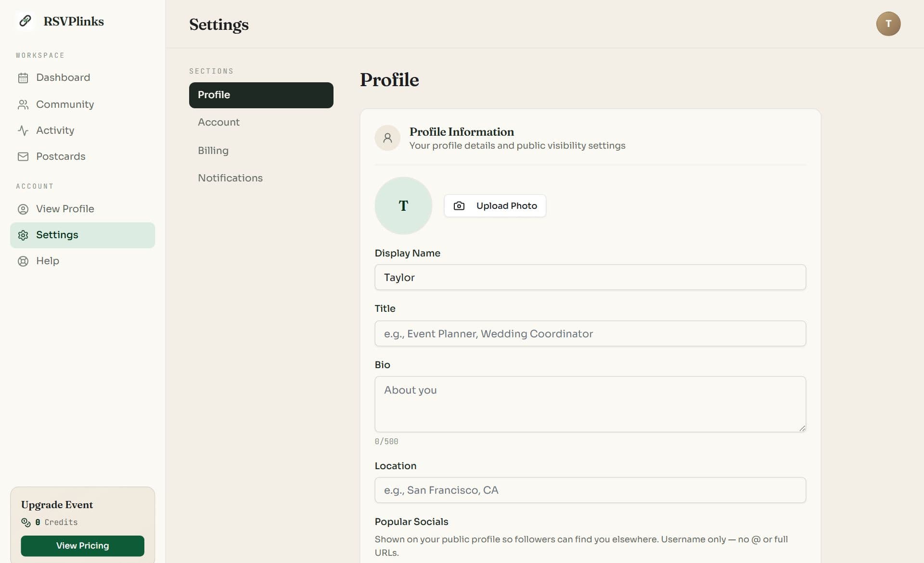Screen dimensions: 924x563
Task: Open the Activity page
Action: point(82,130)
